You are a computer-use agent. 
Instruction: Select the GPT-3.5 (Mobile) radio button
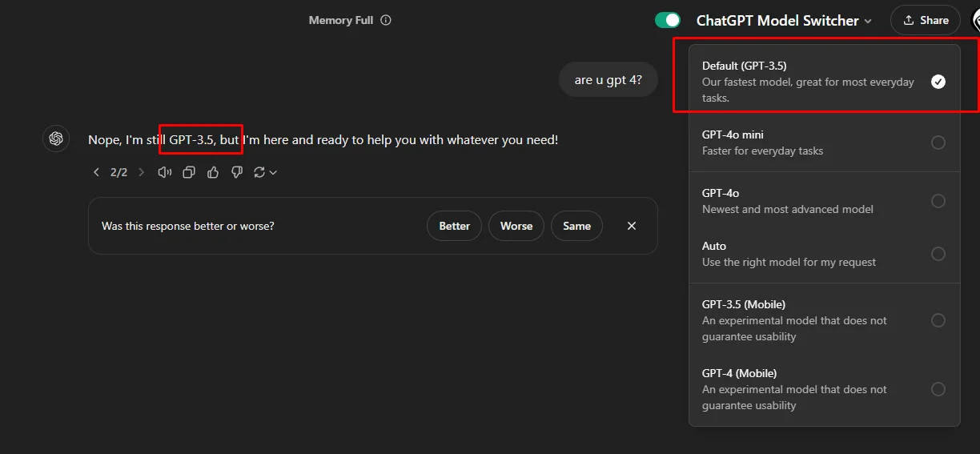[938, 320]
